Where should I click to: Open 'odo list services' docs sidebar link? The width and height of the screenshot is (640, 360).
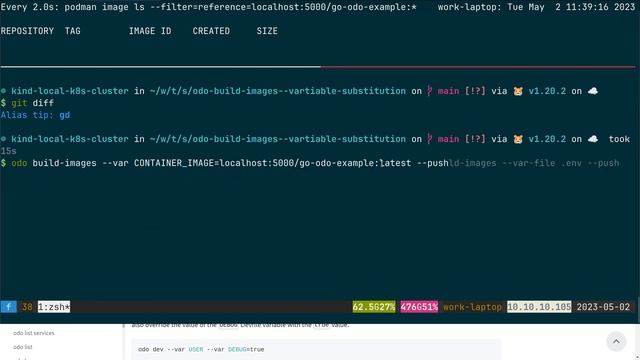click(33, 333)
